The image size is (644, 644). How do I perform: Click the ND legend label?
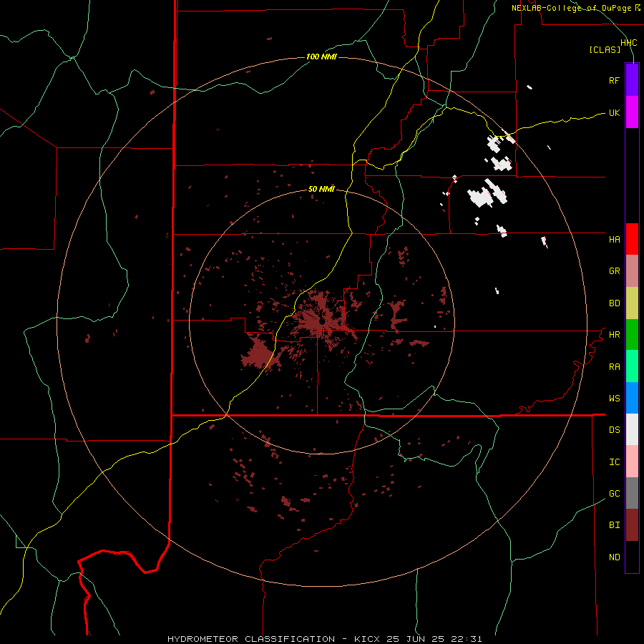tap(614, 557)
